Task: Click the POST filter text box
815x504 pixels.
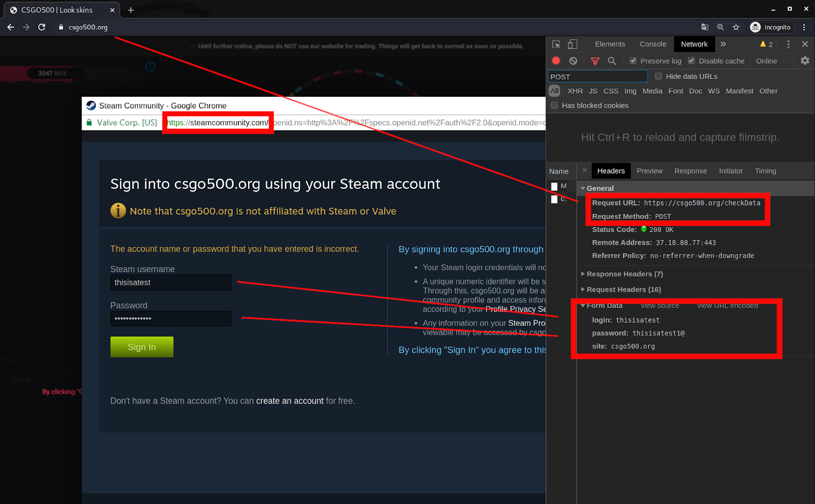Action: click(597, 76)
